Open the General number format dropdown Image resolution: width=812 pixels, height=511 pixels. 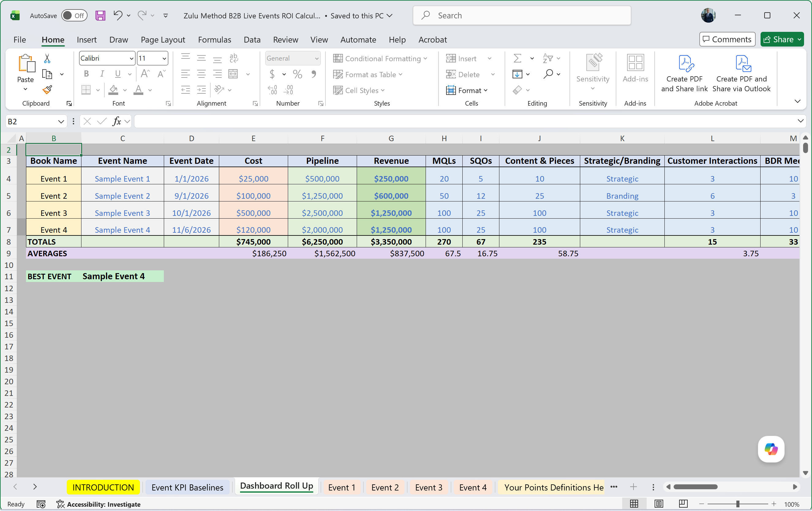[x=317, y=58]
